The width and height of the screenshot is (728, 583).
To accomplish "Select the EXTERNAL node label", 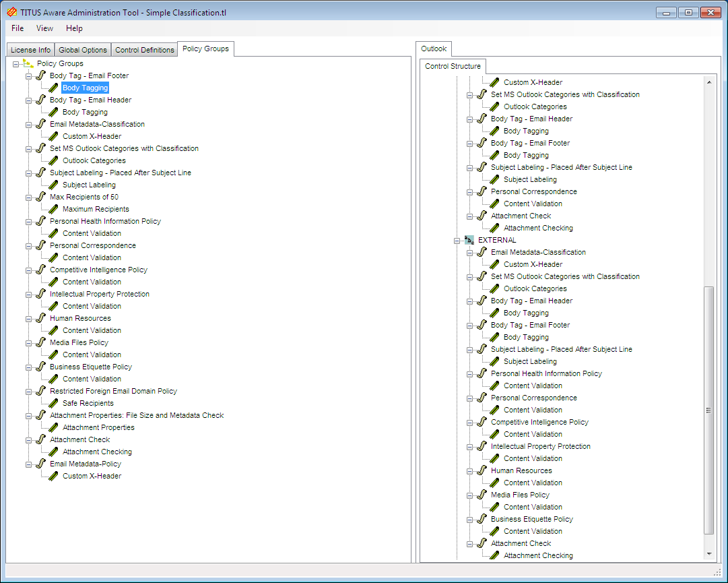I will pos(497,240).
